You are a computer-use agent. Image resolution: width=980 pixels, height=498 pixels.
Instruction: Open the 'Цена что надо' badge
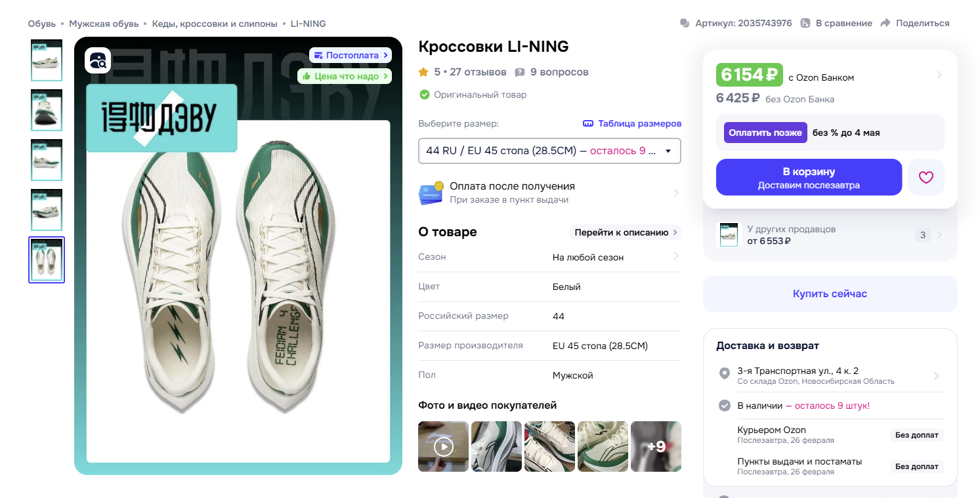345,76
